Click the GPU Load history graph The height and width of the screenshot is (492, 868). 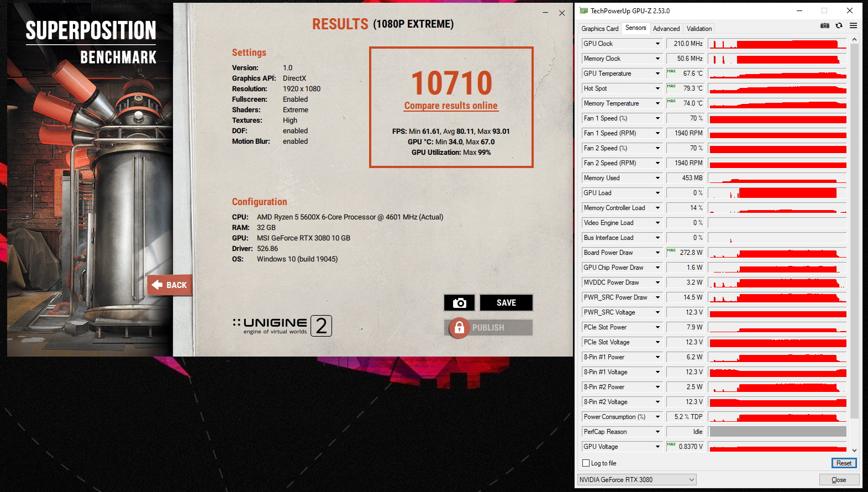(777, 193)
